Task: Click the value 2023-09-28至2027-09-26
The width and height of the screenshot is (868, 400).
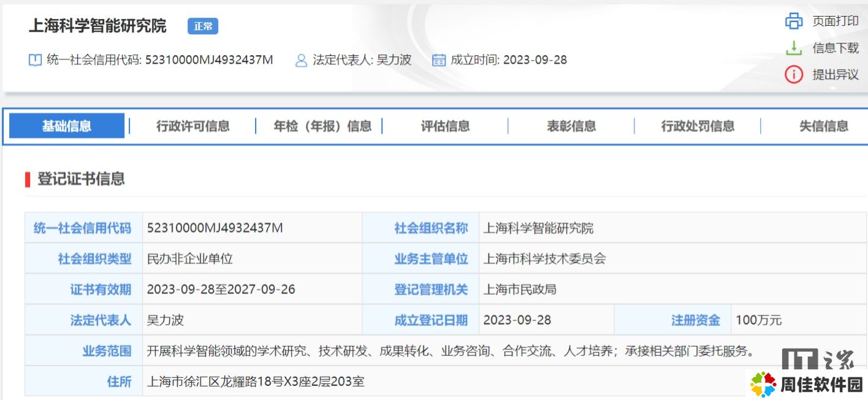Action: click(221, 289)
